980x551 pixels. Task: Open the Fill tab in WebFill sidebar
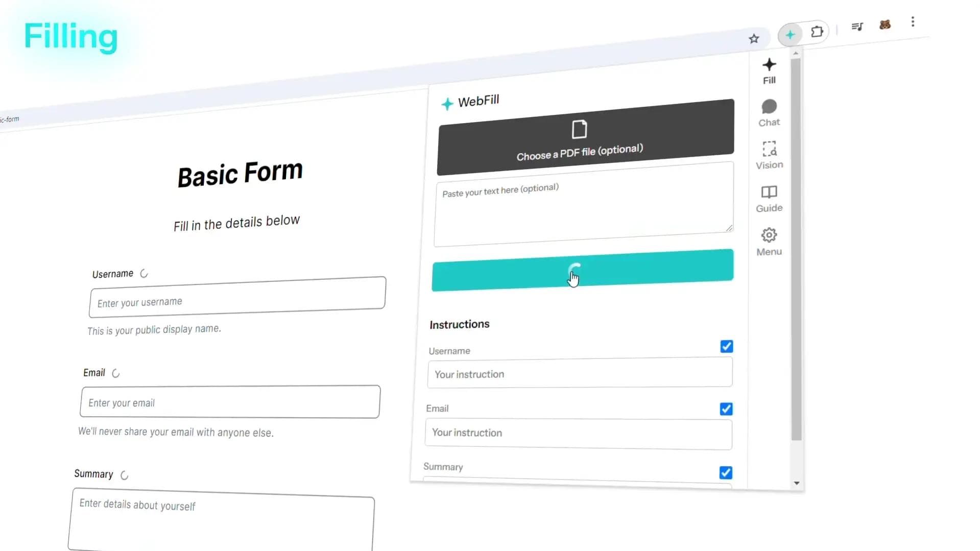point(769,71)
